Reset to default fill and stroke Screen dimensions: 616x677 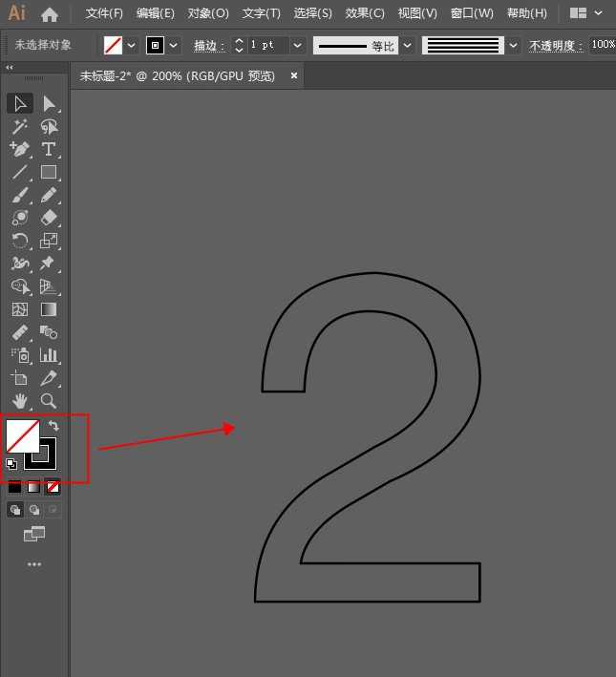coord(11,464)
